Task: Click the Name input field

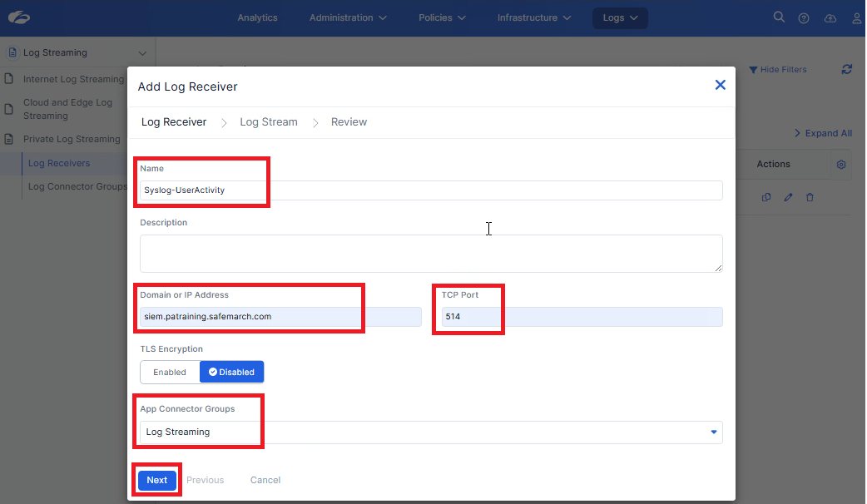Action: [431, 190]
